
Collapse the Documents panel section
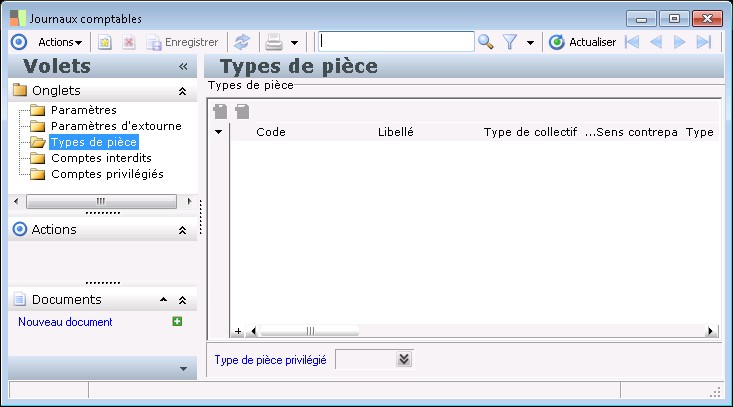click(182, 300)
